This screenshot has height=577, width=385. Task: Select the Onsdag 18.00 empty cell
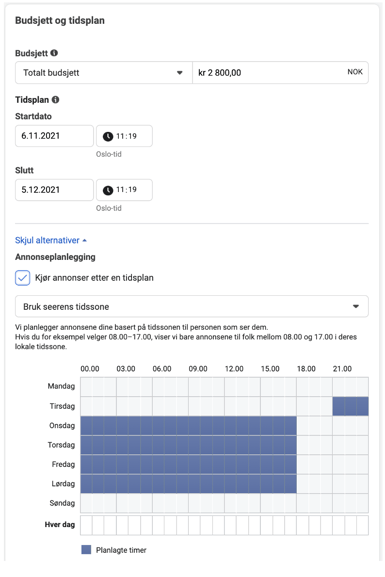[x=303, y=426]
